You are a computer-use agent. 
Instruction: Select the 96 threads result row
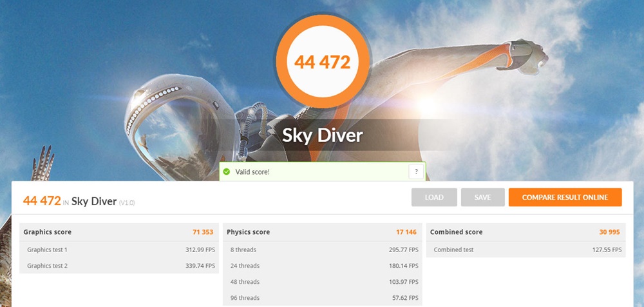point(323,297)
